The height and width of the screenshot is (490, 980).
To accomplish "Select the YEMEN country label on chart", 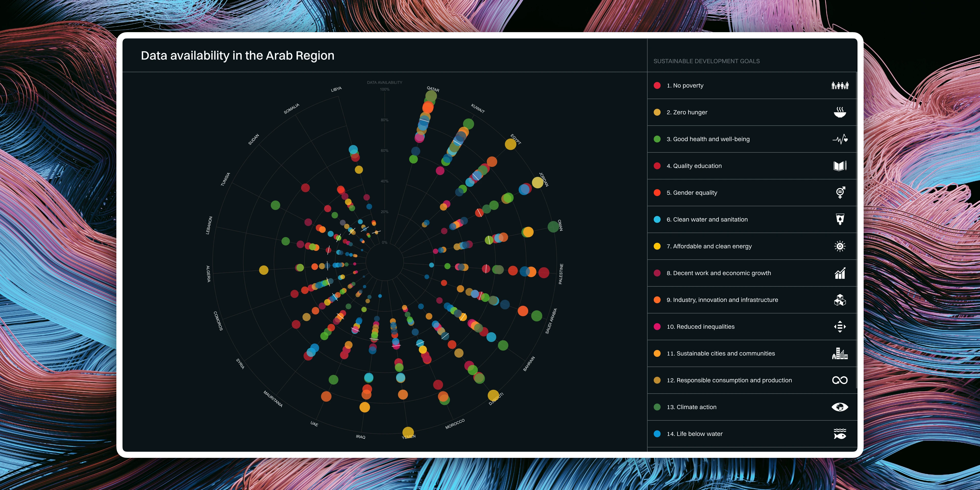I will [409, 437].
